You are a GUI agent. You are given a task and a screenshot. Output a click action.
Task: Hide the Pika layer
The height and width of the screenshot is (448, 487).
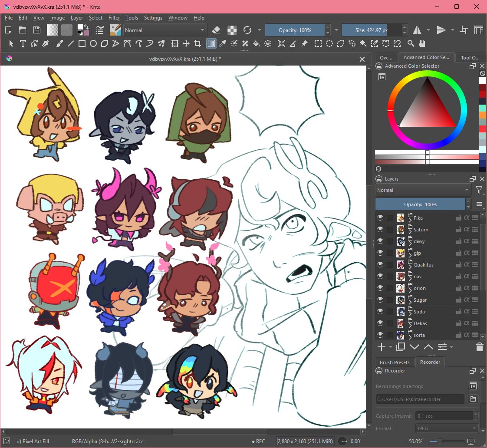[380, 218]
